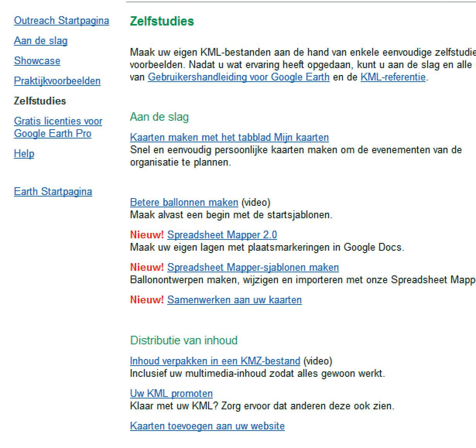Open Gratis licenties voor Google Earth Pro
476x448 pixels.
[58, 127]
